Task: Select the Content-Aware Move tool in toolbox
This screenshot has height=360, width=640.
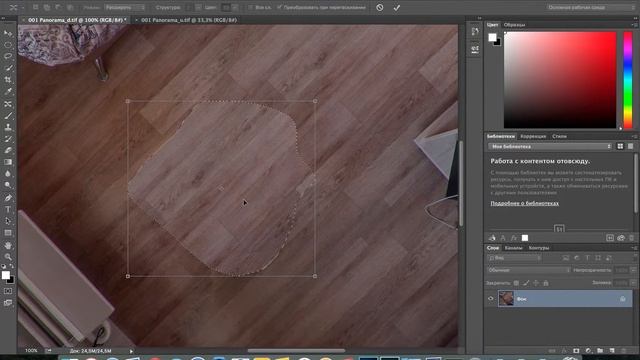Action: tap(8, 104)
